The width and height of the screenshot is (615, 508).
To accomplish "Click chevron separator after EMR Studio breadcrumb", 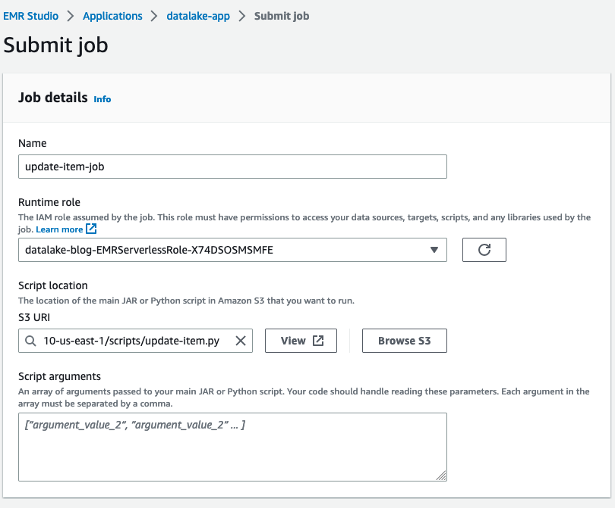I will [70, 16].
